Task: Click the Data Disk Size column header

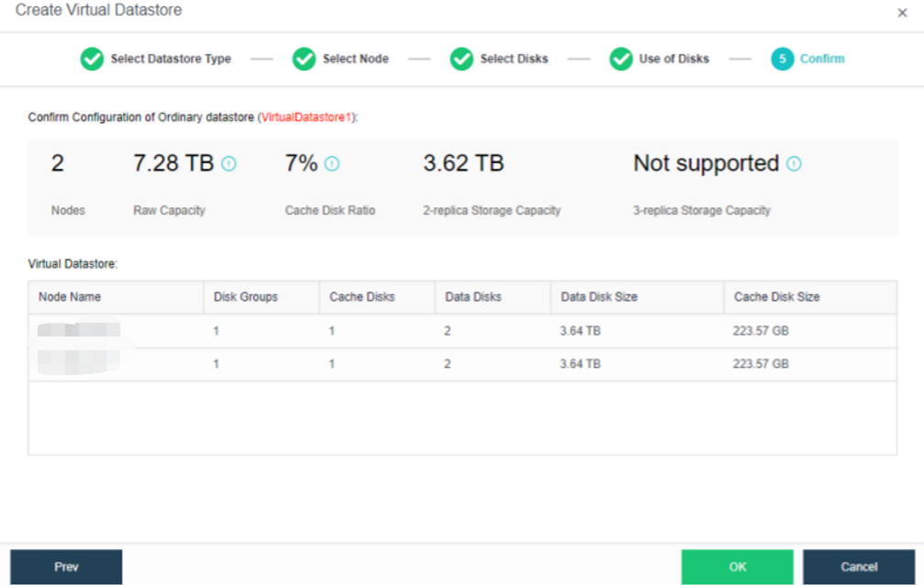Action: [x=598, y=297]
